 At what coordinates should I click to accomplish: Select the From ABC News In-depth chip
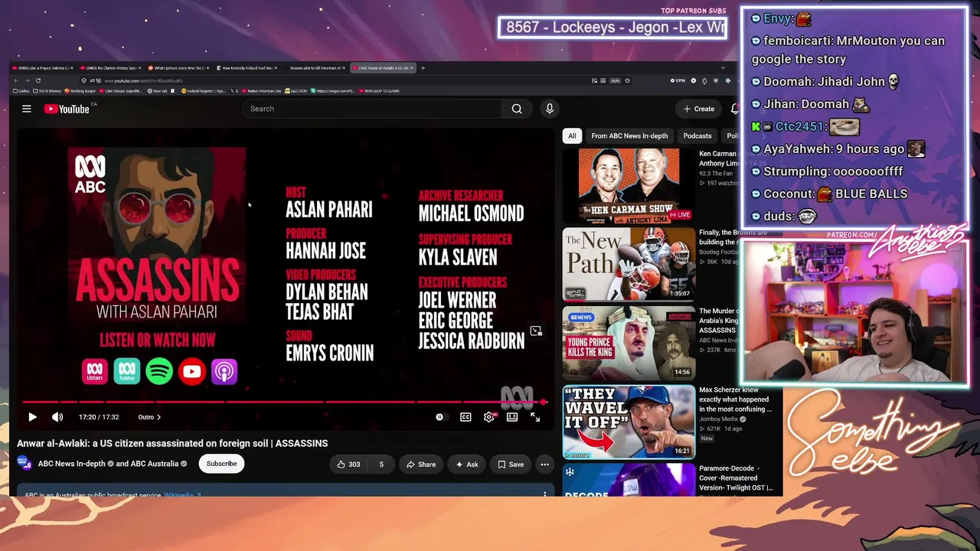coord(629,135)
